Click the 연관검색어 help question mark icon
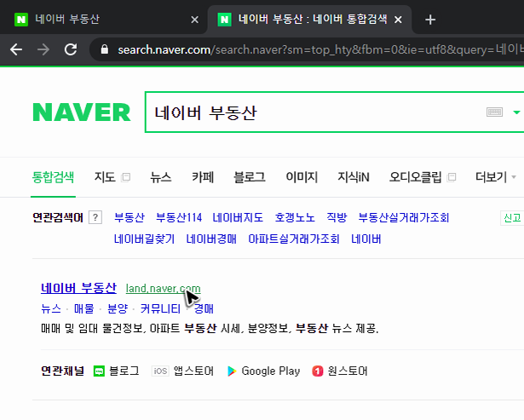 (x=95, y=217)
